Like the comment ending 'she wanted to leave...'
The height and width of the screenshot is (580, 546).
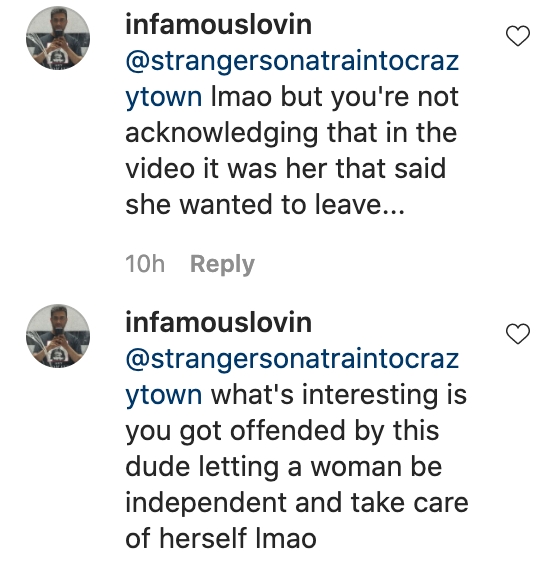point(518,36)
